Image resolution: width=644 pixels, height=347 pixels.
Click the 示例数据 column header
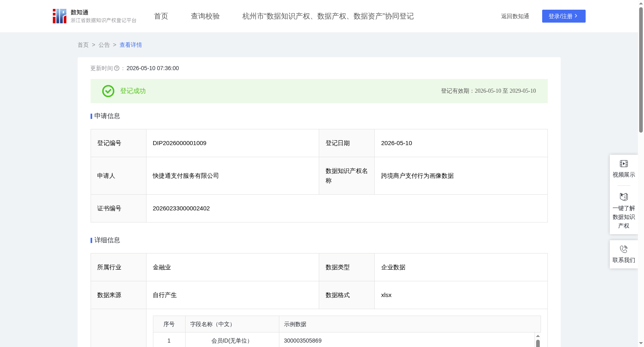(410, 324)
